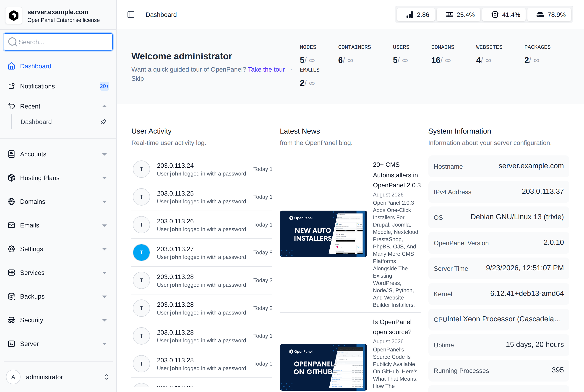584x392 pixels.
Task: Click the 20+ notifications badge
Action: pyautogui.click(x=104, y=86)
